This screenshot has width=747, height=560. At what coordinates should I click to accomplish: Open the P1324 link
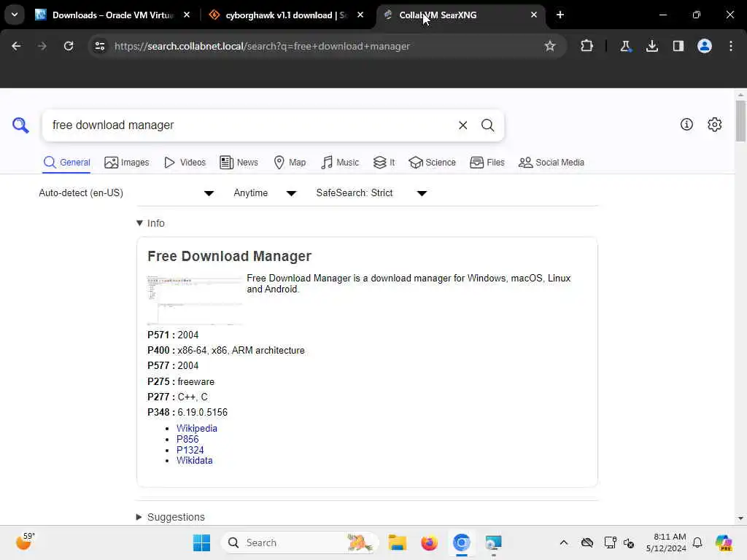click(190, 450)
